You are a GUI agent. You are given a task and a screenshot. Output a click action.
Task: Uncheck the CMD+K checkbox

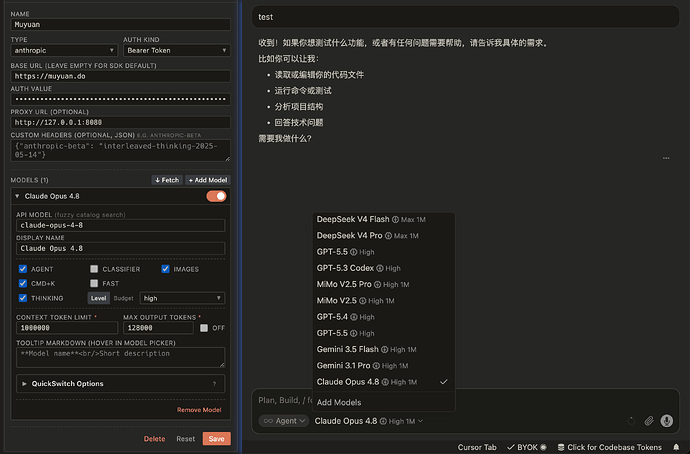point(23,283)
